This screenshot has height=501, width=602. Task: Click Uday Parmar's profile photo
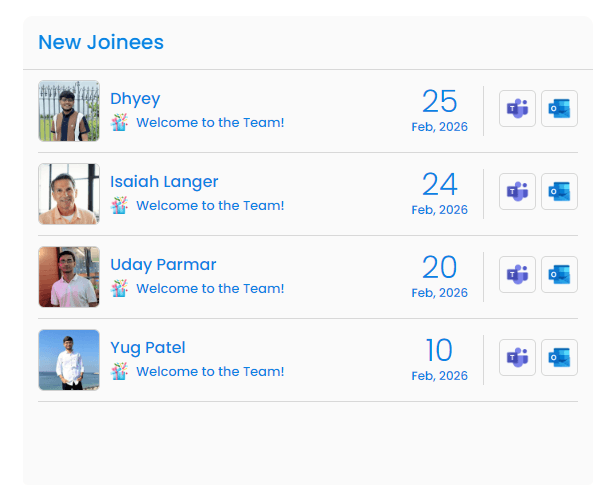69,277
